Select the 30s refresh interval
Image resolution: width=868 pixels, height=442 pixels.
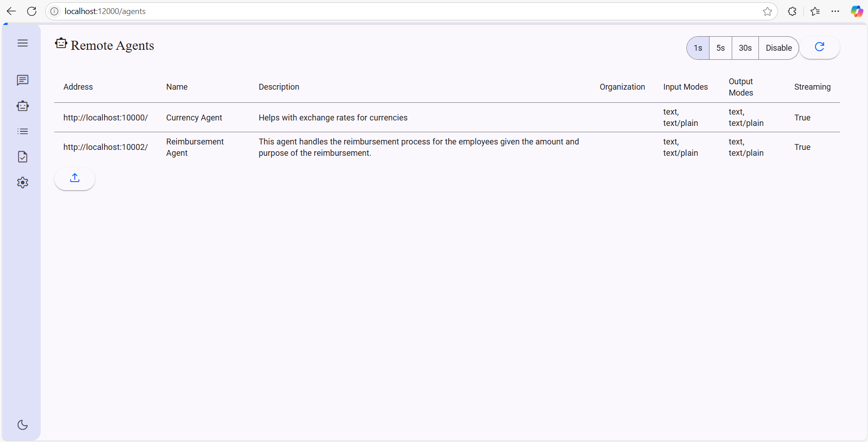745,48
